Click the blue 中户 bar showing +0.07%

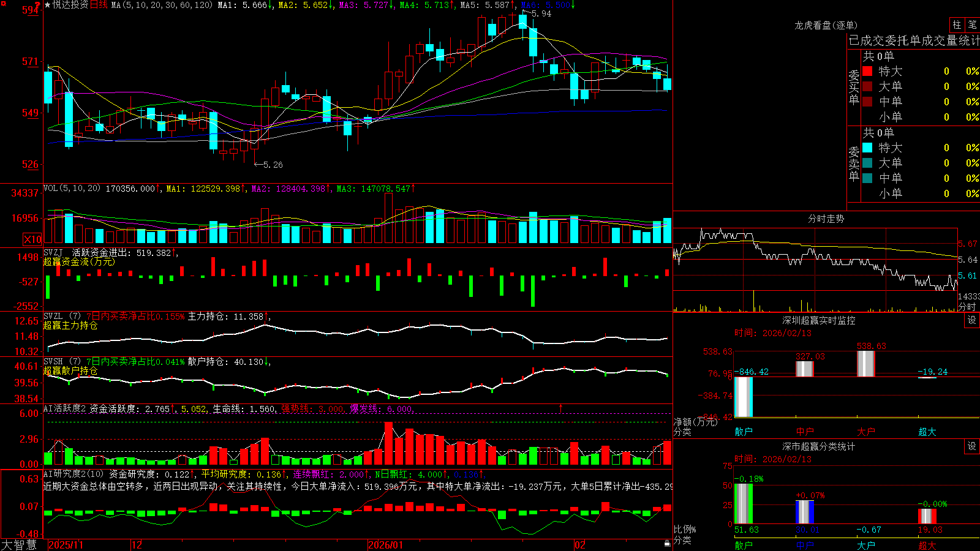tap(805, 512)
